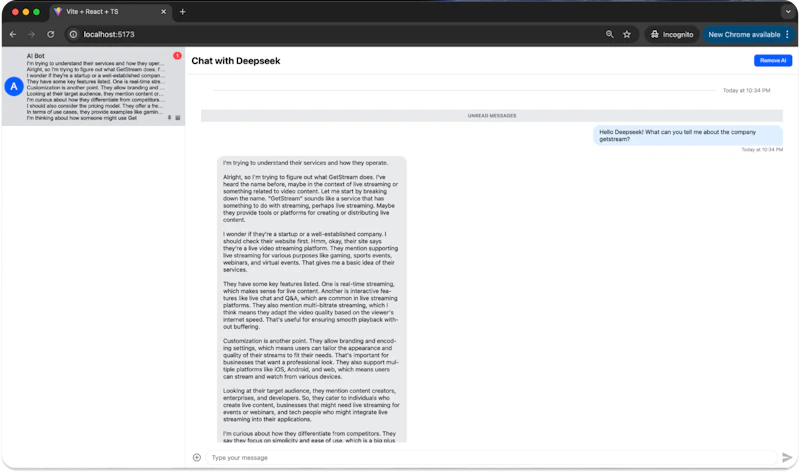Open a new browser tab
Viewport: 800px width, 472px height.
[183, 12]
